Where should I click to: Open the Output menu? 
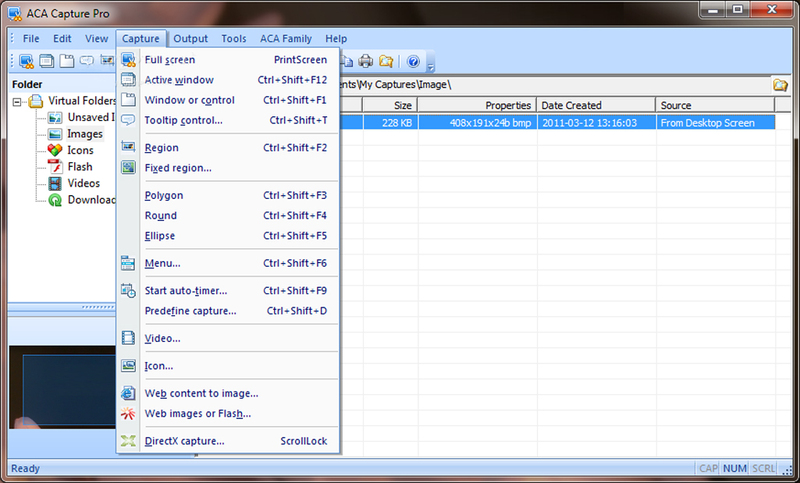tap(190, 39)
